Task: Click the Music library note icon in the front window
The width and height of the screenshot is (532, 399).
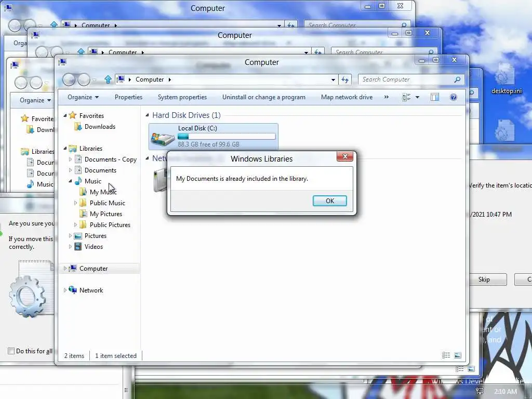Action: 78,181
